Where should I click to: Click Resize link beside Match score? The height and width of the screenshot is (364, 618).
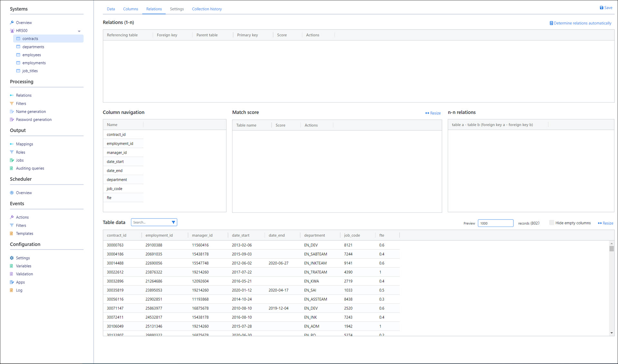(433, 113)
